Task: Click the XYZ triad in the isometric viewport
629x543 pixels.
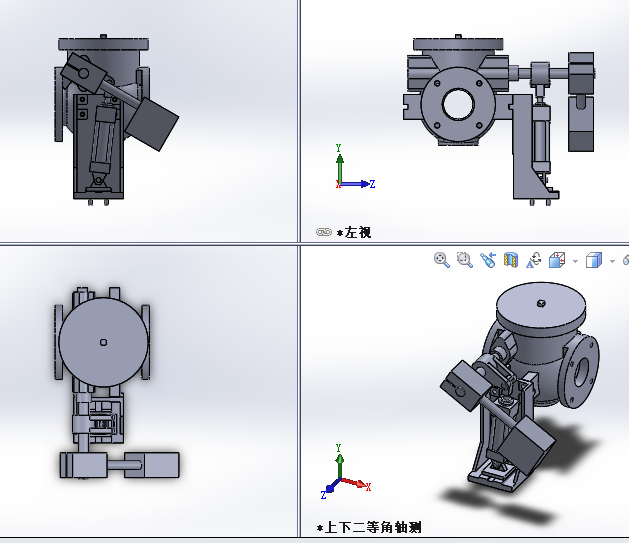Action: [345, 472]
